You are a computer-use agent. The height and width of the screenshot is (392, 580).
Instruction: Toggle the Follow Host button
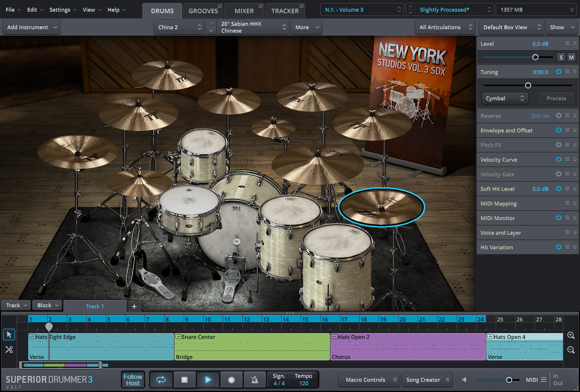tap(133, 380)
